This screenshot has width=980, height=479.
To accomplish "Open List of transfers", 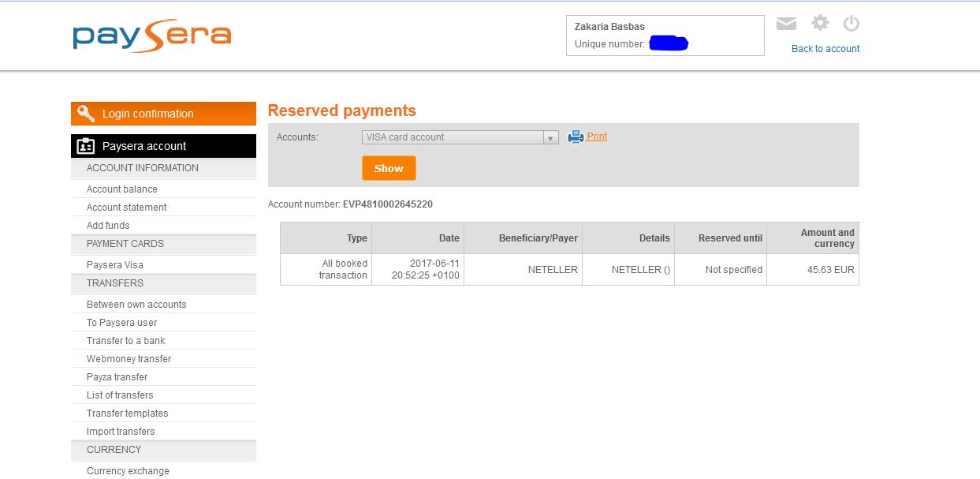I will (x=120, y=395).
